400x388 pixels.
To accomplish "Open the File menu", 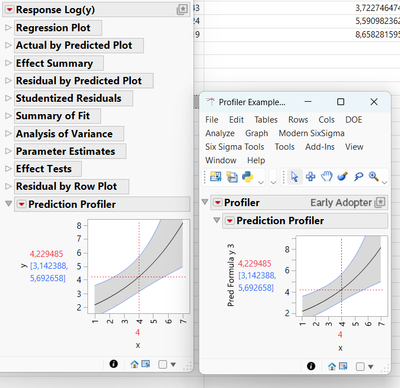I will pos(212,120).
